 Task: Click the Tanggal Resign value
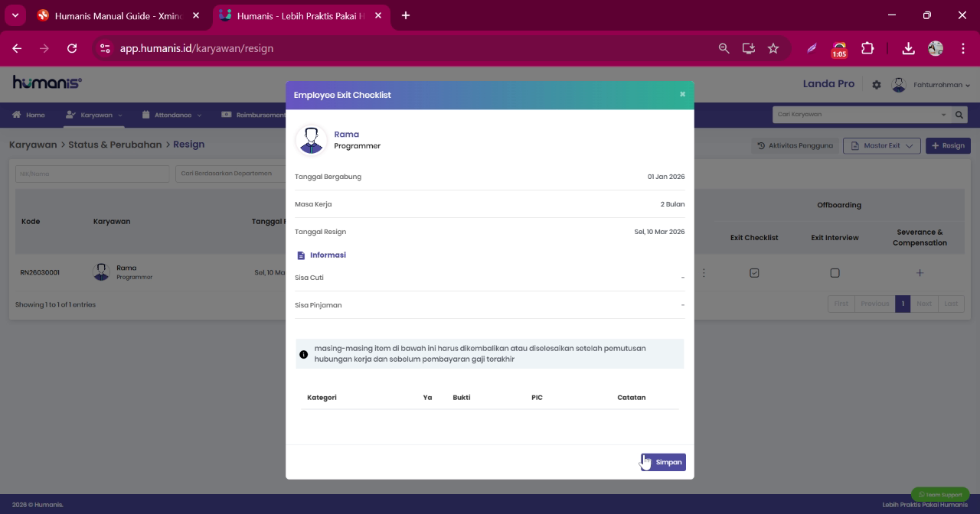tap(659, 232)
